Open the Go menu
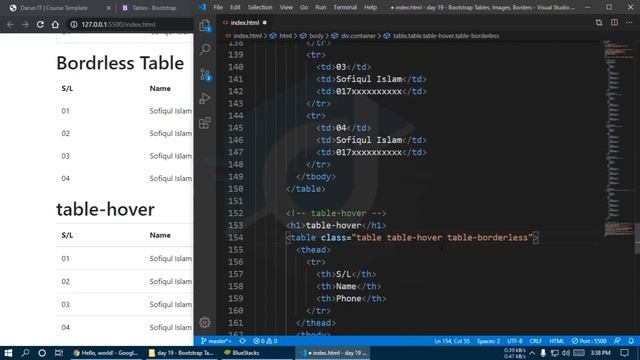Image resolution: width=640 pixels, height=360 pixels. [304, 7]
